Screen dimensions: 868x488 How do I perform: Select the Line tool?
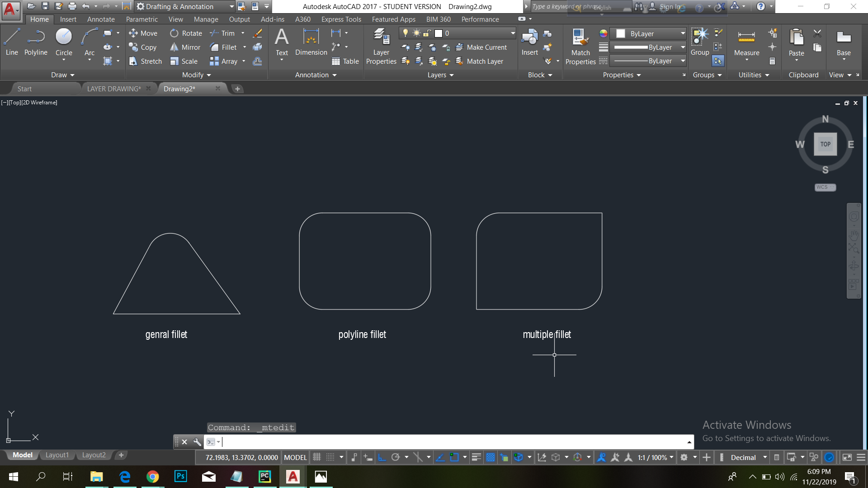pos(12,42)
